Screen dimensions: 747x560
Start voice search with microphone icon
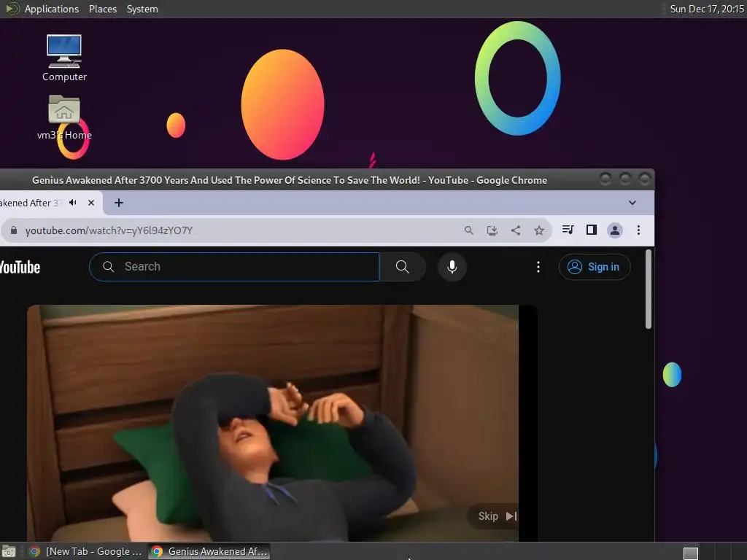452,267
